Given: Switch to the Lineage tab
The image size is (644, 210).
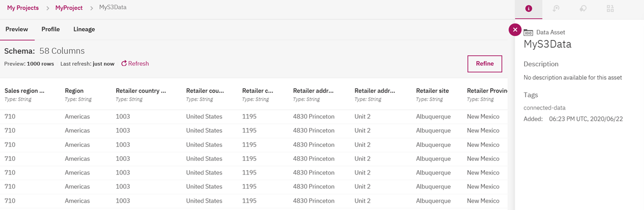Looking at the screenshot, I should (x=84, y=29).
